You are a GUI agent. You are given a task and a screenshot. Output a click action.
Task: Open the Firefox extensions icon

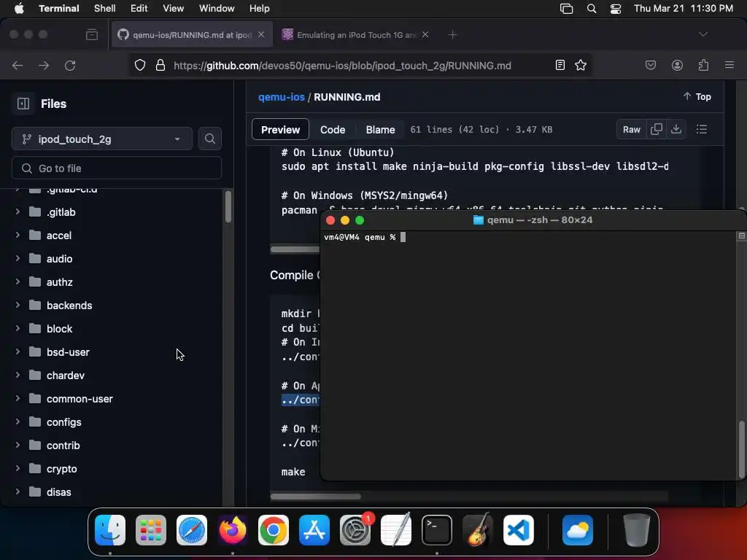click(703, 65)
